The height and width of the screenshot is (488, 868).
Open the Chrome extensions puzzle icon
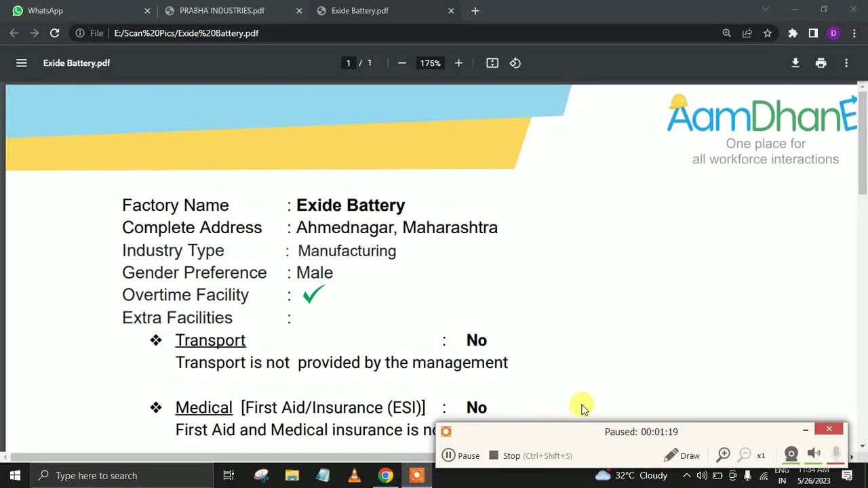[793, 33]
